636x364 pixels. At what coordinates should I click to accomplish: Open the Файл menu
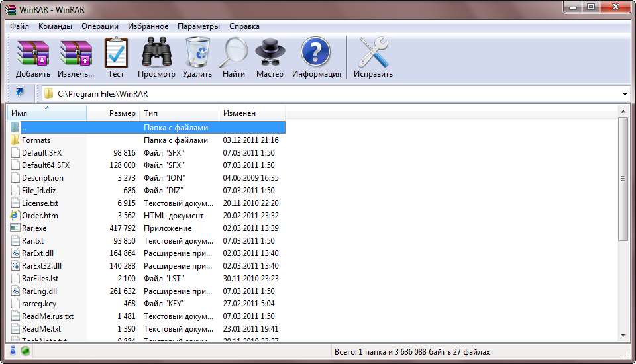[x=20, y=26]
